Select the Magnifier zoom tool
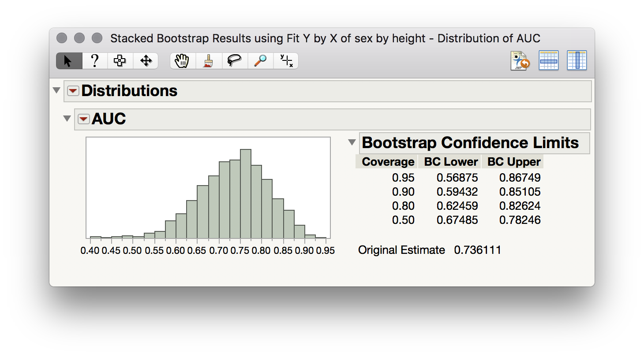The height and width of the screenshot is (357, 644). pyautogui.click(x=260, y=60)
